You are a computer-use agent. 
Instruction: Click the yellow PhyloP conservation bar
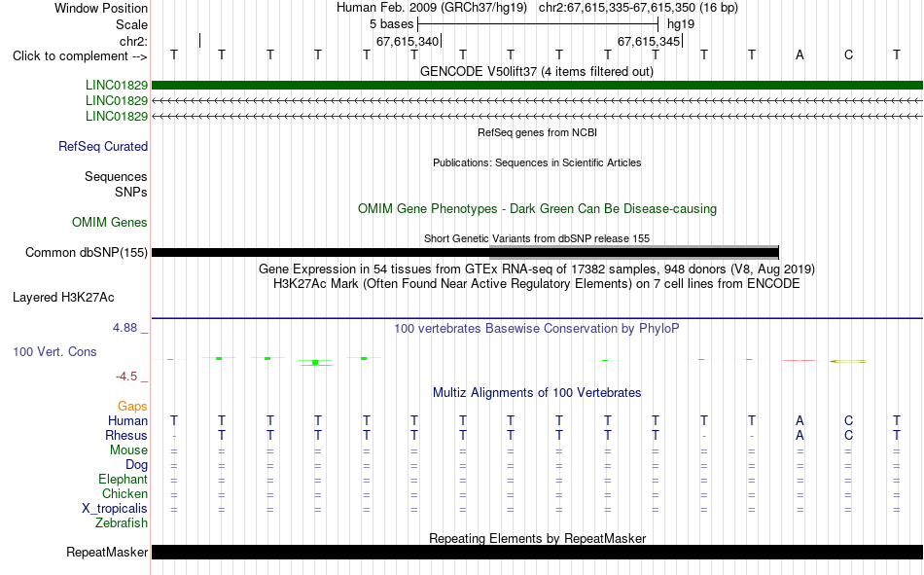[x=848, y=361]
